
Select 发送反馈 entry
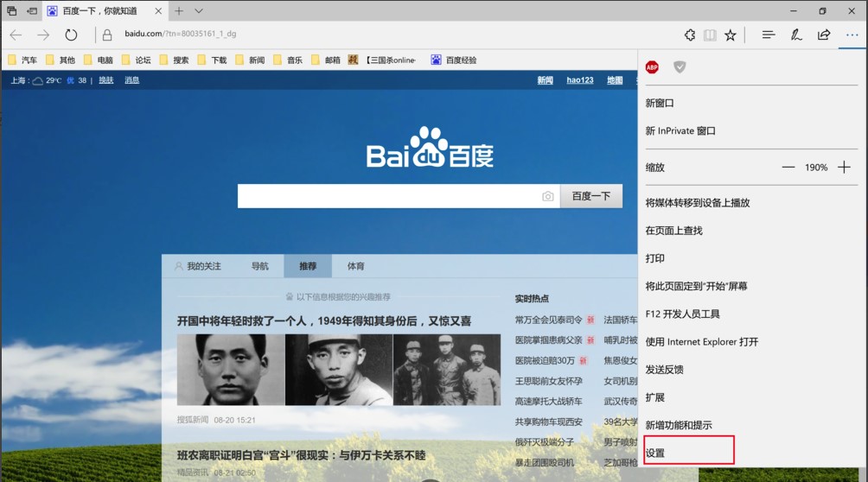[x=664, y=369]
